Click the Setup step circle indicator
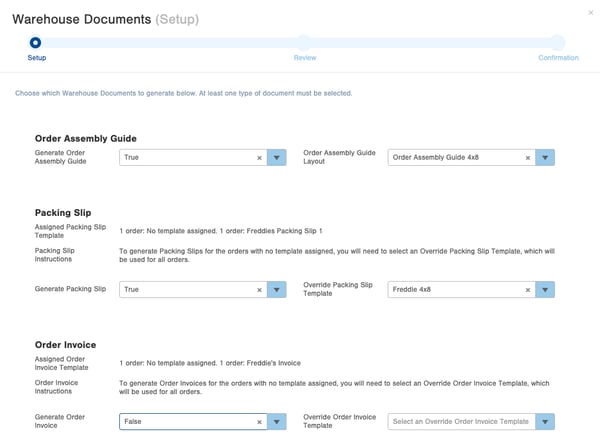The width and height of the screenshot is (600, 443). coord(35,42)
